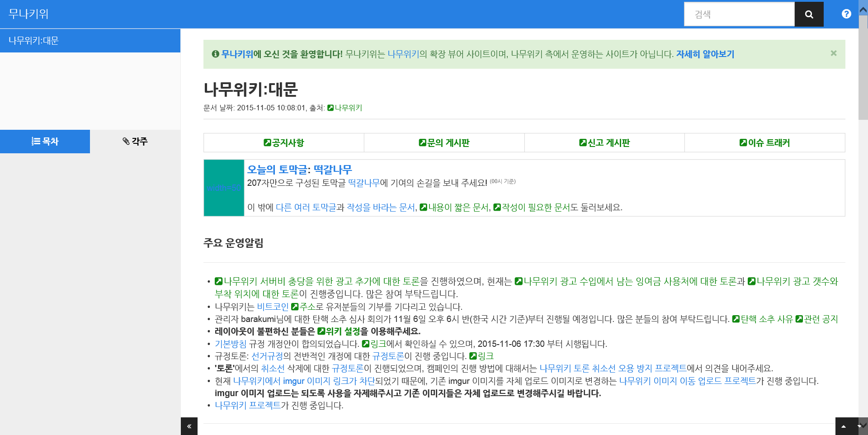Click the bold 무나키위 link in banner
This screenshot has height=435, width=868.
[x=237, y=54]
